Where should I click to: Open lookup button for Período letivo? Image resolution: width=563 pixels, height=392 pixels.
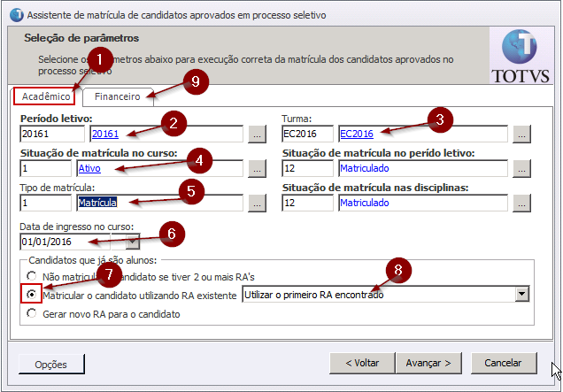[x=256, y=135]
